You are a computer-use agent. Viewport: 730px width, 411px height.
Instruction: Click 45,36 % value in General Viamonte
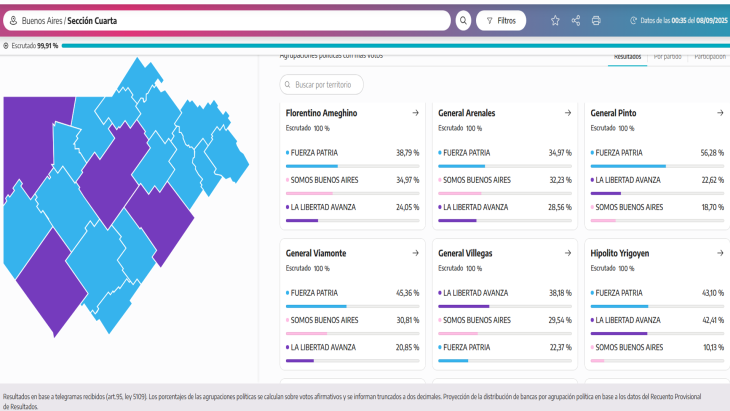pyautogui.click(x=407, y=293)
